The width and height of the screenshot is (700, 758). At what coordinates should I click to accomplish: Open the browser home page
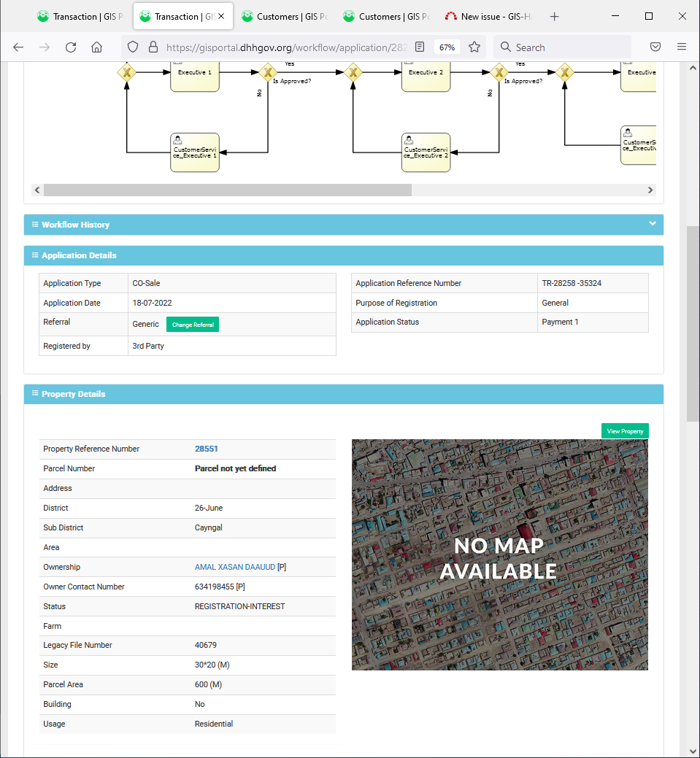(97, 47)
